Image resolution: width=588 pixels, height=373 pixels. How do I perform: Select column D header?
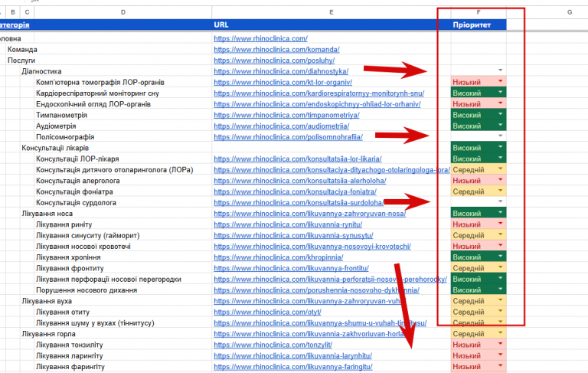pyautogui.click(x=123, y=12)
